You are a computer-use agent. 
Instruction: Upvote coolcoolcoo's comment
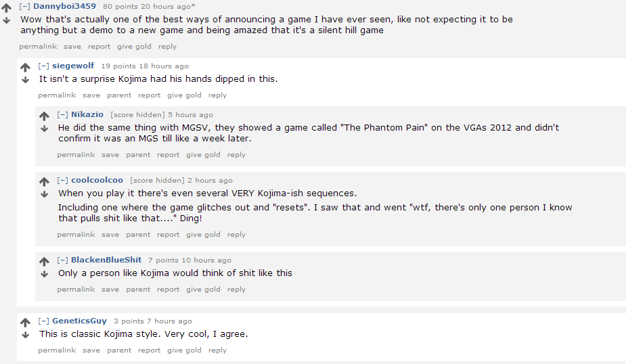click(45, 181)
